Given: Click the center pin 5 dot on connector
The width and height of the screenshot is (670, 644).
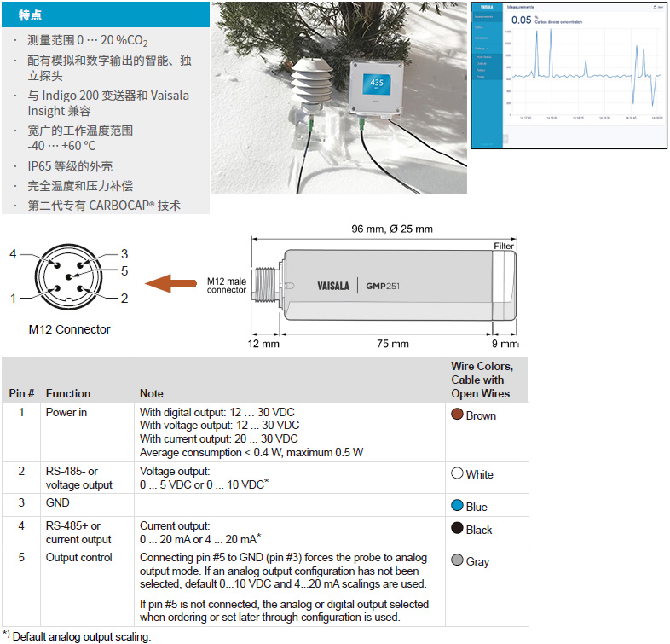Looking at the screenshot, I should point(68,277).
